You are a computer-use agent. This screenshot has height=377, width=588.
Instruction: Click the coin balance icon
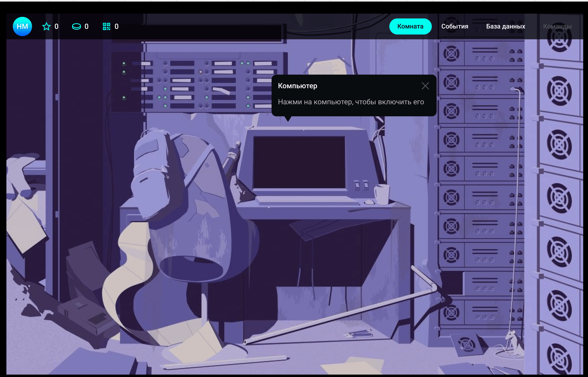click(76, 26)
